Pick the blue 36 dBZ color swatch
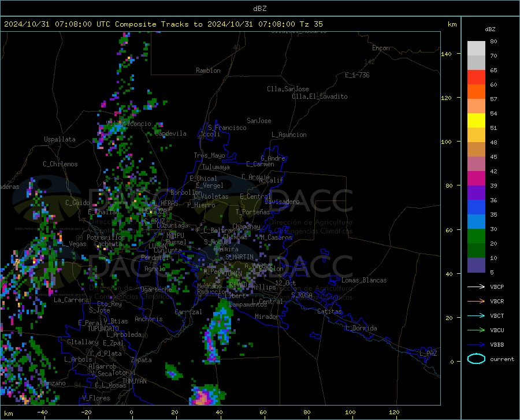 tap(476, 207)
